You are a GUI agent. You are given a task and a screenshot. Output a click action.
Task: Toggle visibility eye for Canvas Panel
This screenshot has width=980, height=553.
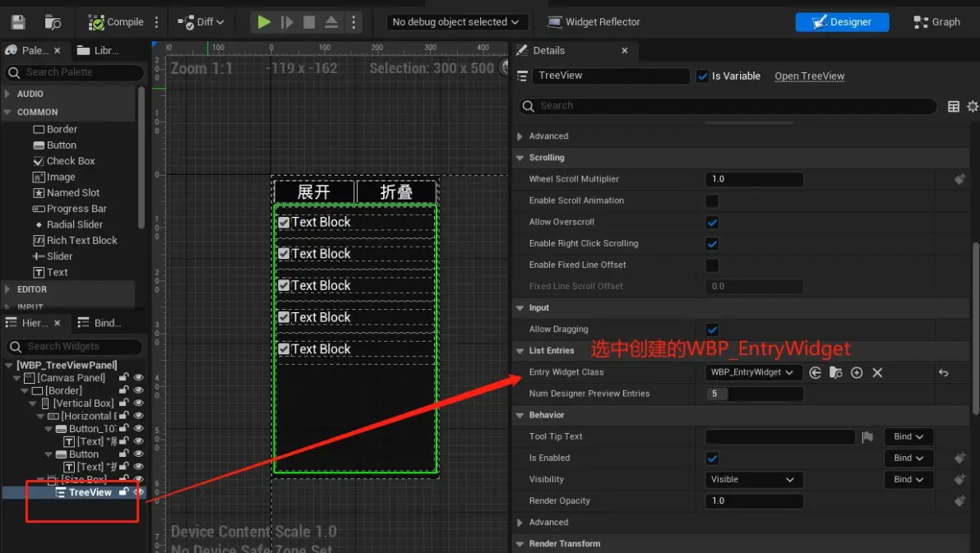coord(139,377)
